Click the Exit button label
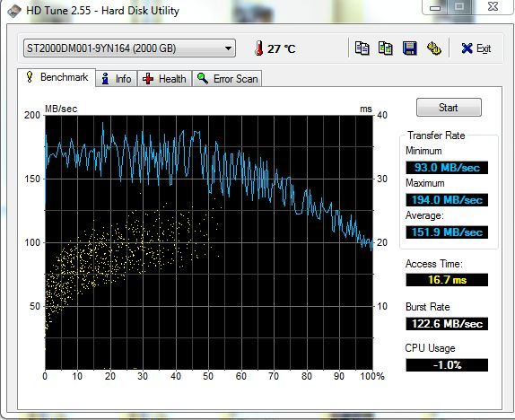The height and width of the screenshot is (420, 515). (484, 48)
